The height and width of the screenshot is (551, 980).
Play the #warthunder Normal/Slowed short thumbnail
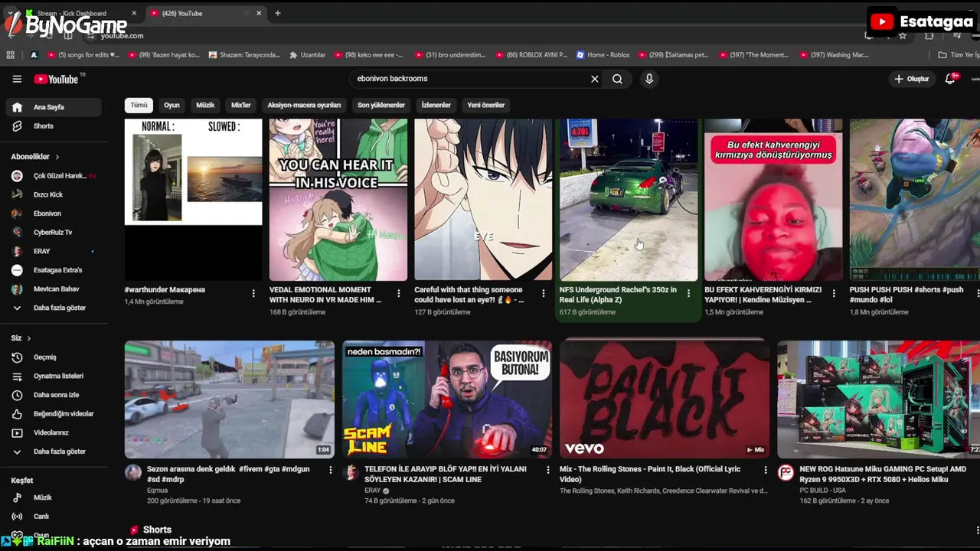pos(193,200)
